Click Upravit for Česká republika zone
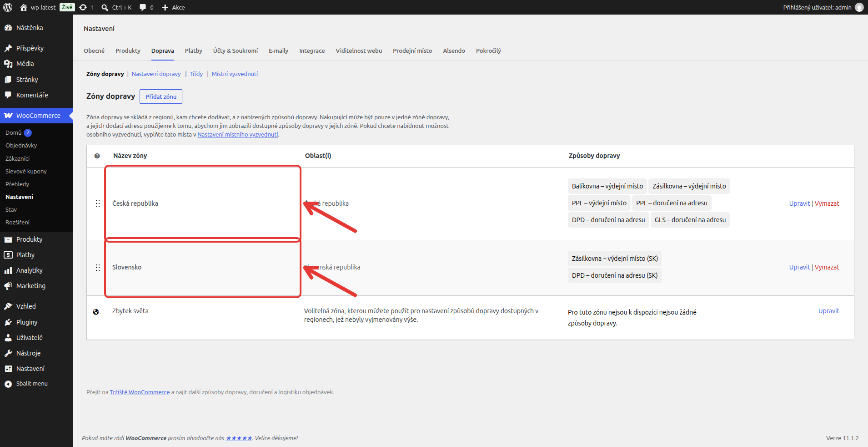 click(x=799, y=203)
